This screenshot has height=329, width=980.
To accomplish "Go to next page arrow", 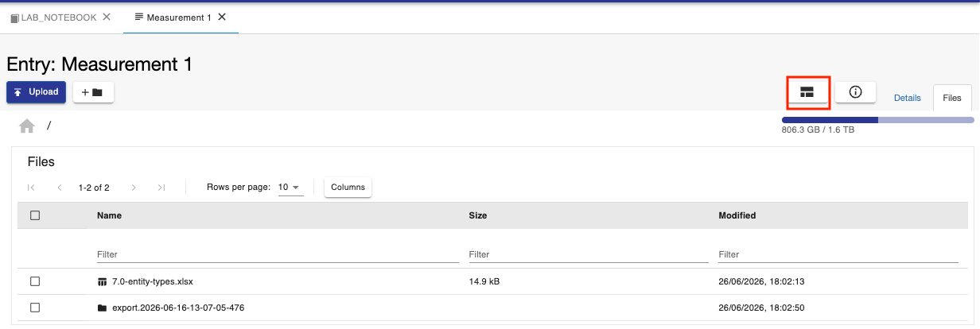I will point(134,188).
